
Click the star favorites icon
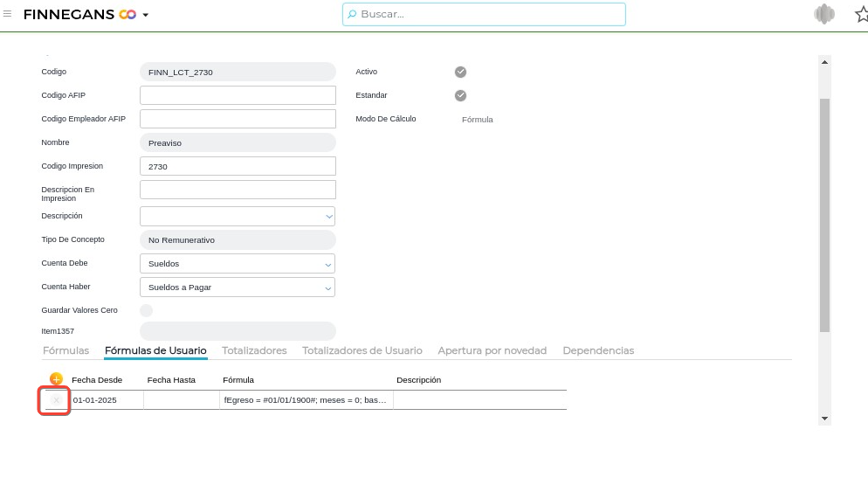coord(860,14)
